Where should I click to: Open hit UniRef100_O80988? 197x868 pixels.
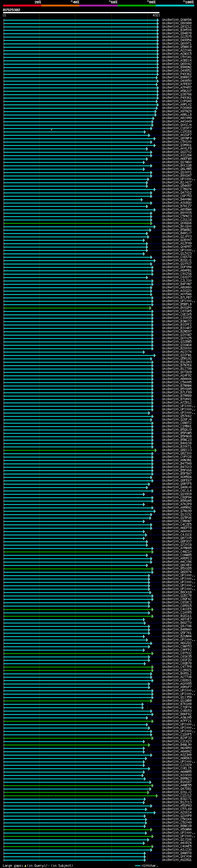(177, 23)
